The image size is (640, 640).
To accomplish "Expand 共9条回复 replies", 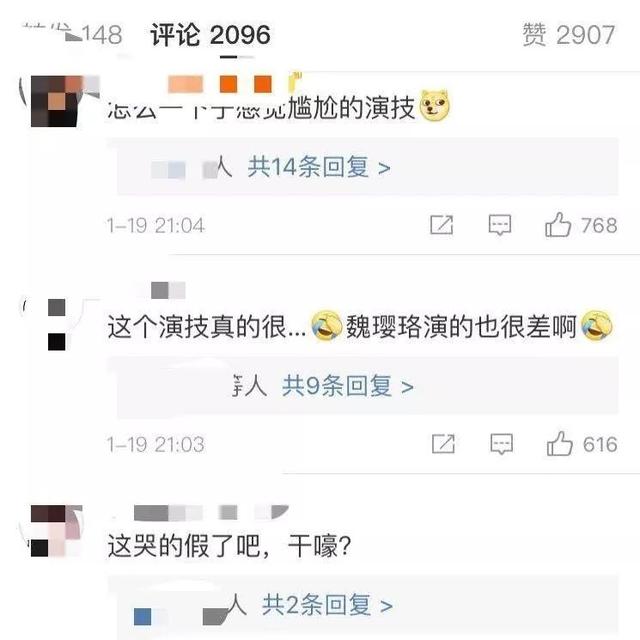I will pos(348,386).
